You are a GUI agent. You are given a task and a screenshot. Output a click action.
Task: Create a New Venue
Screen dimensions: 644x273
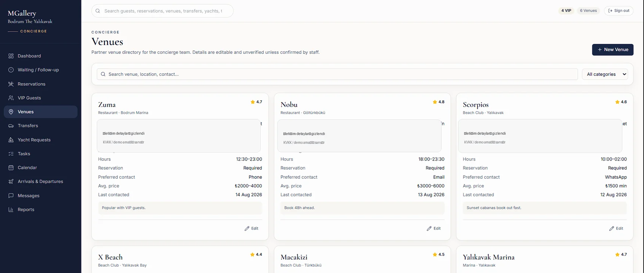[613, 50]
